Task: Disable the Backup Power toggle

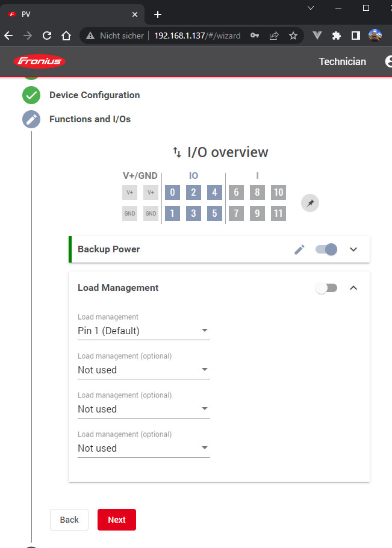Action: [326, 249]
